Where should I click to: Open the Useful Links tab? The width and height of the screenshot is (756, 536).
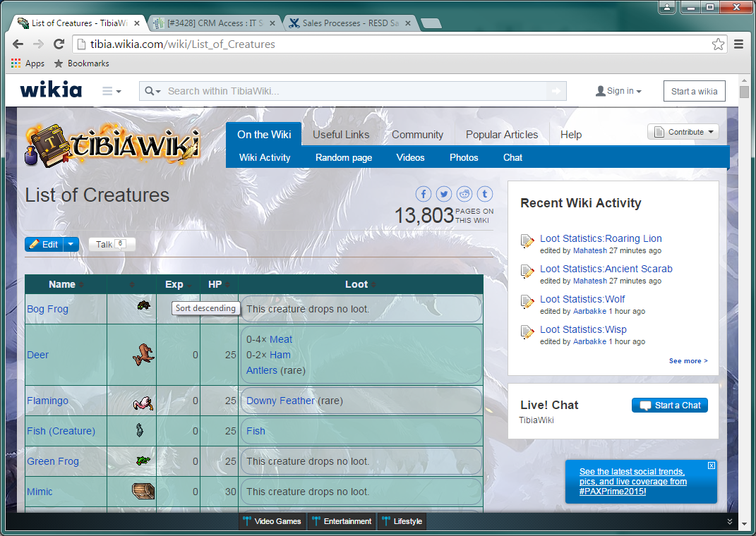pyautogui.click(x=341, y=135)
